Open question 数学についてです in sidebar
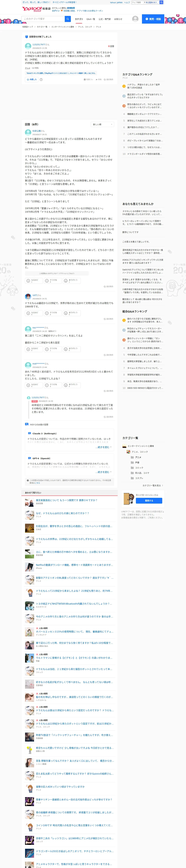This screenshot has width=186, height=868. pos(130,232)
